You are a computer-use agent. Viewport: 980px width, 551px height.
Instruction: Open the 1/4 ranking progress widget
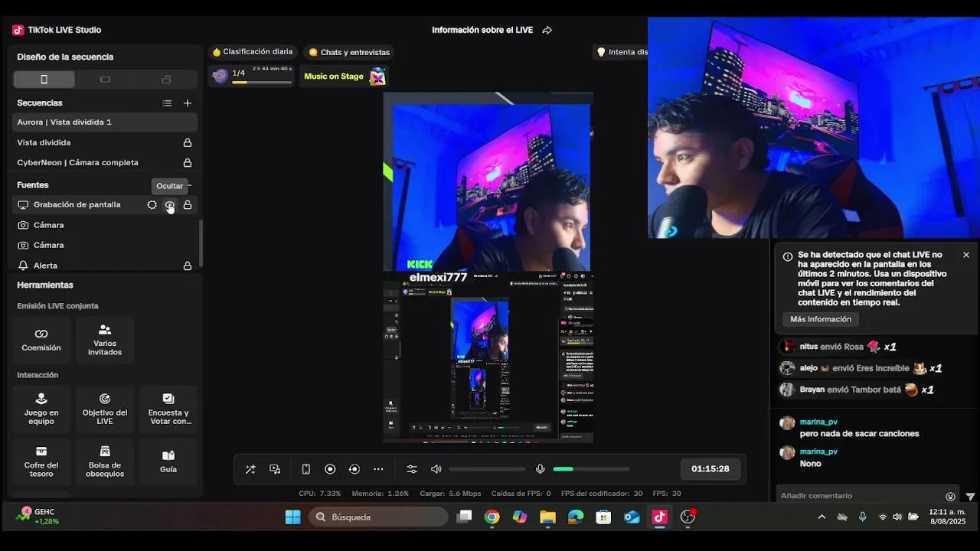tap(251, 76)
